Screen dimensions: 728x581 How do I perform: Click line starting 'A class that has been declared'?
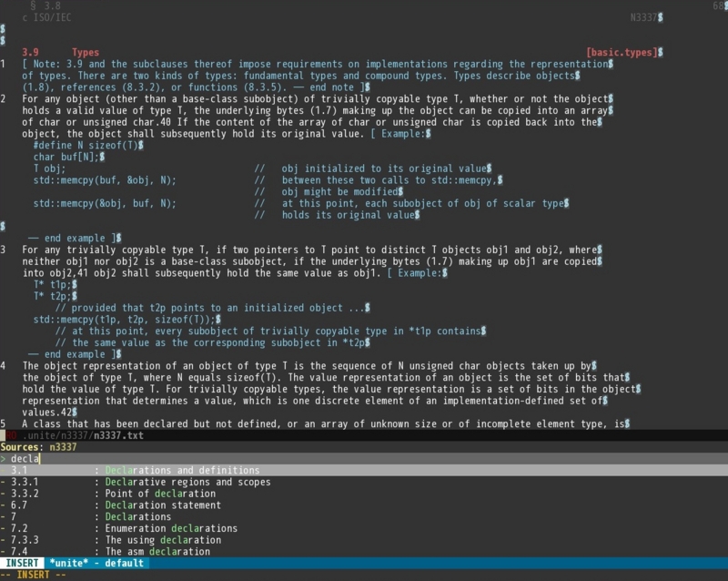323,423
